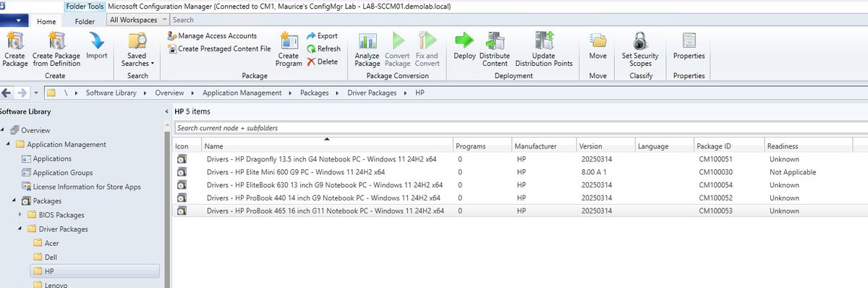Viewport: 868px width, 288px height.
Task: Click the navigation Forward arrow
Action: [x=22, y=93]
